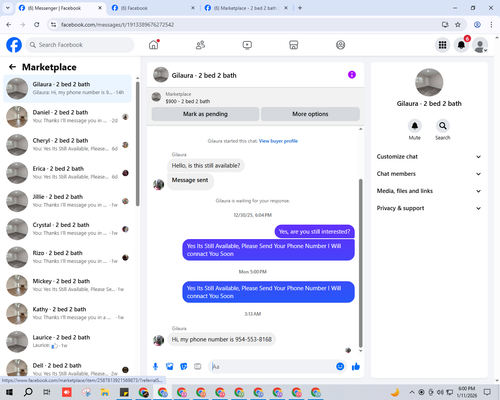Open Windows notification center icon
Viewport: 500px width, 400px height.
coord(487,392)
